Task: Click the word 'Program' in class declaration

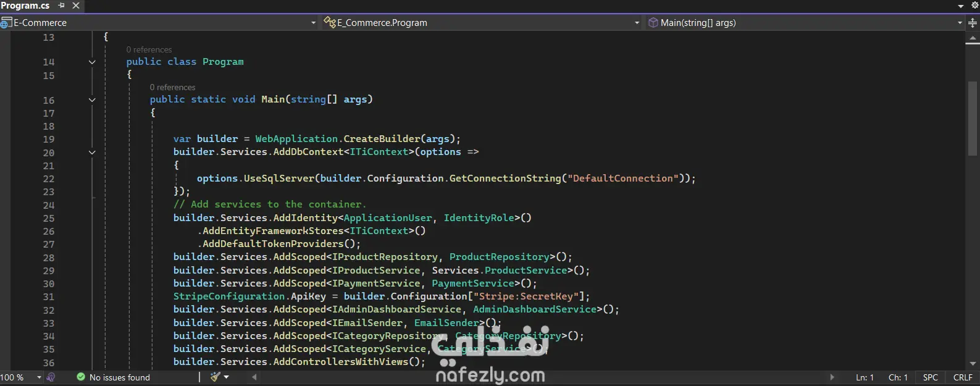Action: point(223,62)
